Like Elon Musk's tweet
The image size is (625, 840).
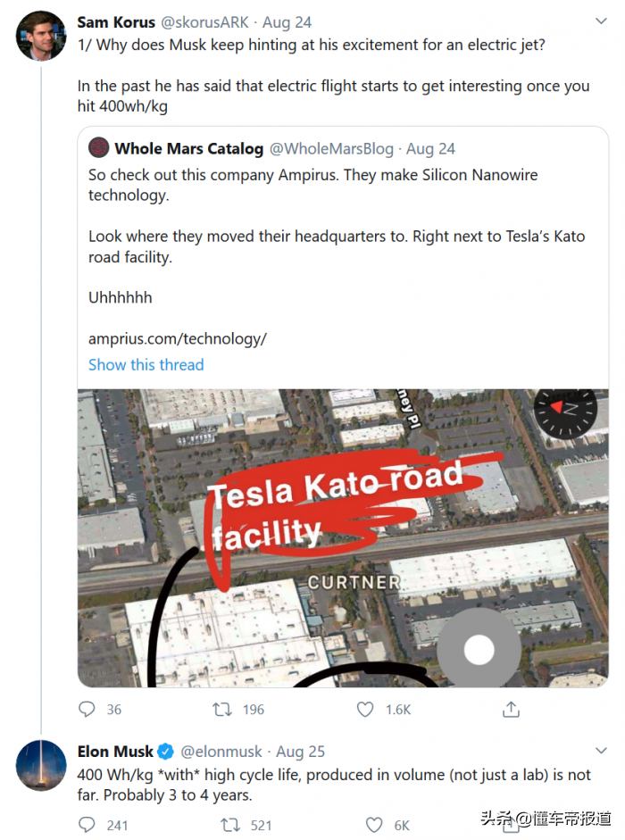(x=375, y=825)
